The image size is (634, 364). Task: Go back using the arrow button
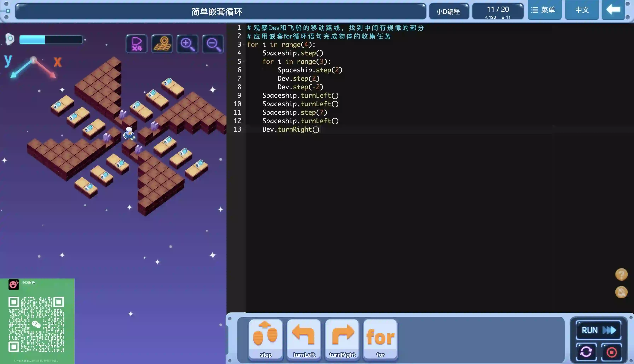coord(613,10)
